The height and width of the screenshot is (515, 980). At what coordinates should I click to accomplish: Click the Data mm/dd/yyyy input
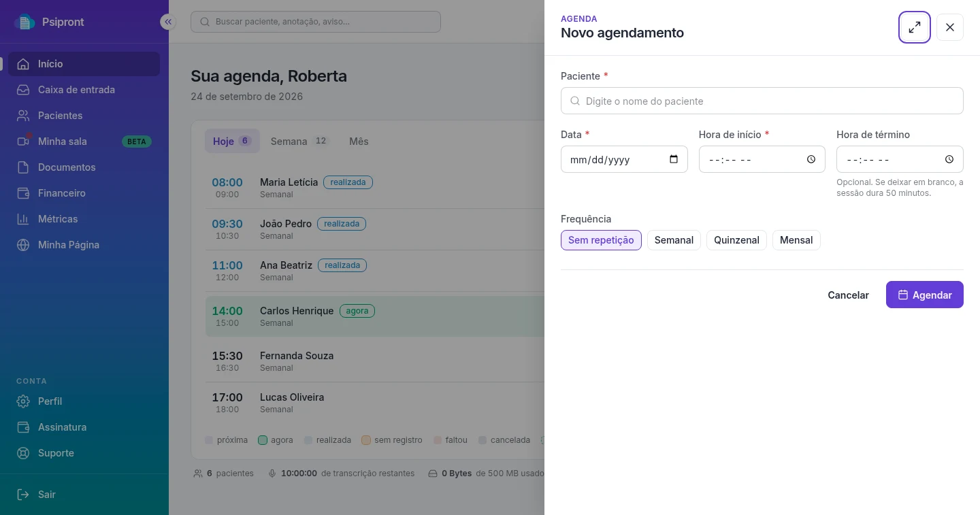point(624,159)
